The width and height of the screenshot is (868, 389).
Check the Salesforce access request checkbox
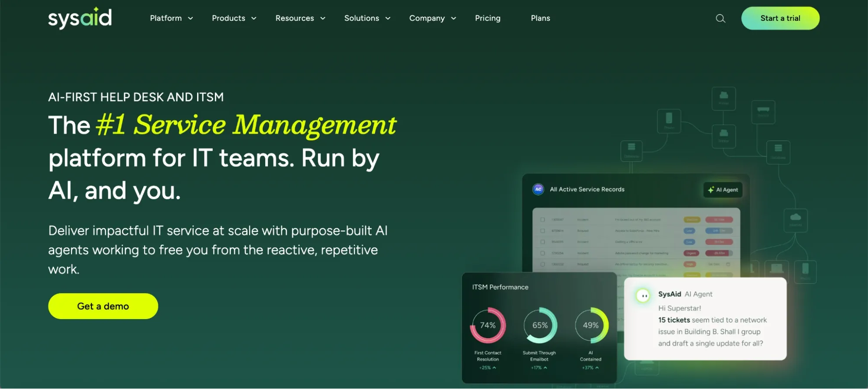[542, 231]
